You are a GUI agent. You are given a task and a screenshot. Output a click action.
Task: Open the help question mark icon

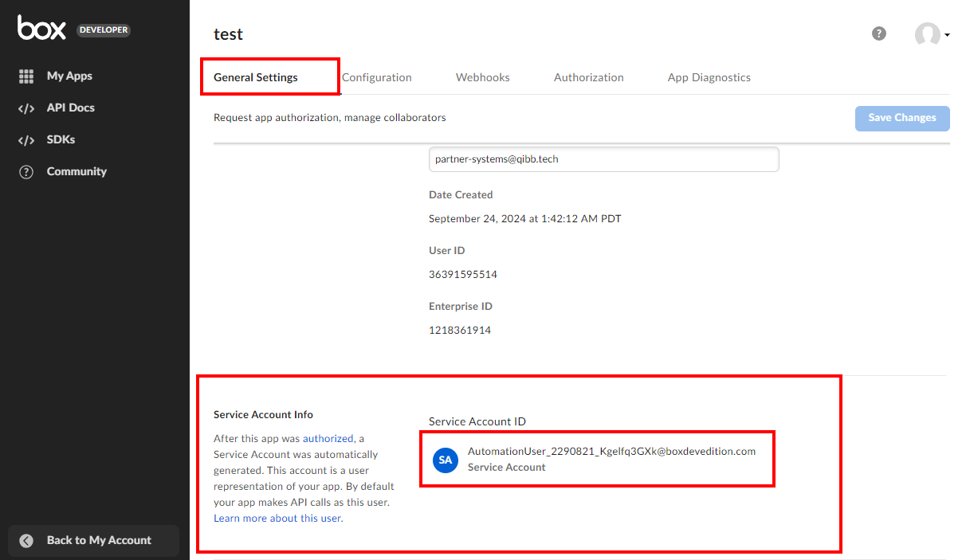pyautogui.click(x=878, y=33)
